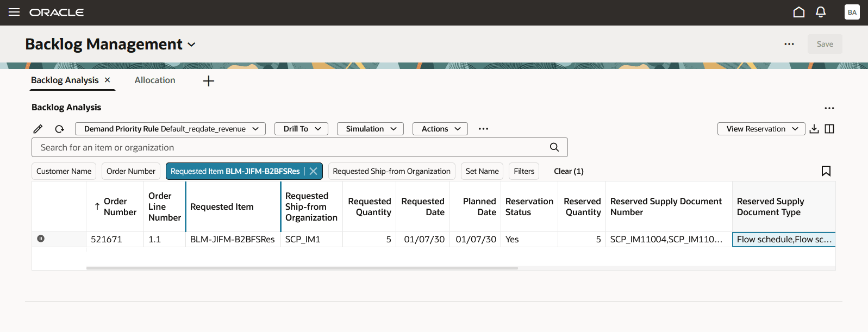The height and width of the screenshot is (332, 868).
Task: Select the SCP_IM1 organization cell
Action: pos(311,239)
